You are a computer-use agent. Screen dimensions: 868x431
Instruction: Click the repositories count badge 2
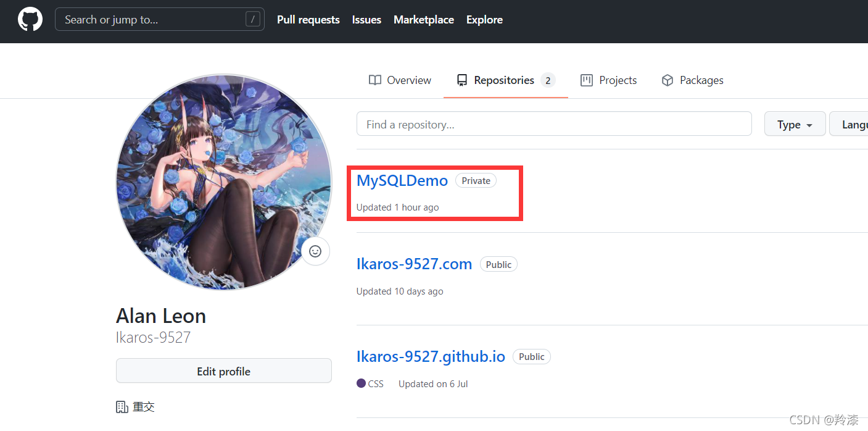click(548, 80)
